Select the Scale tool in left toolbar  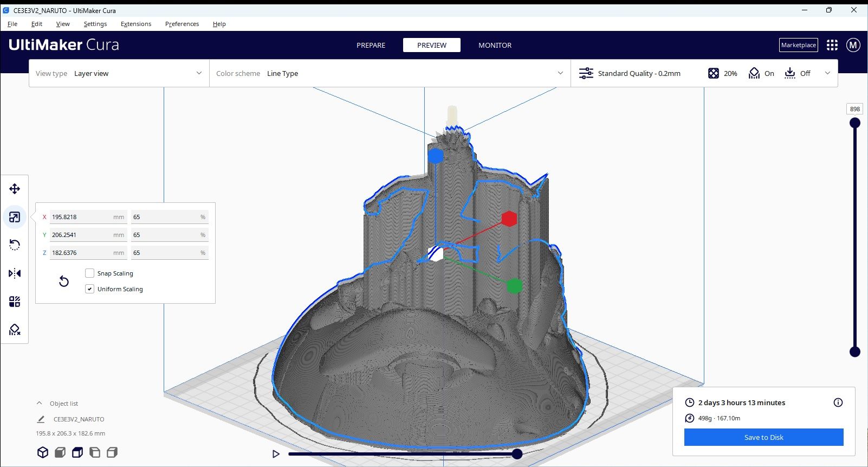[x=15, y=217]
